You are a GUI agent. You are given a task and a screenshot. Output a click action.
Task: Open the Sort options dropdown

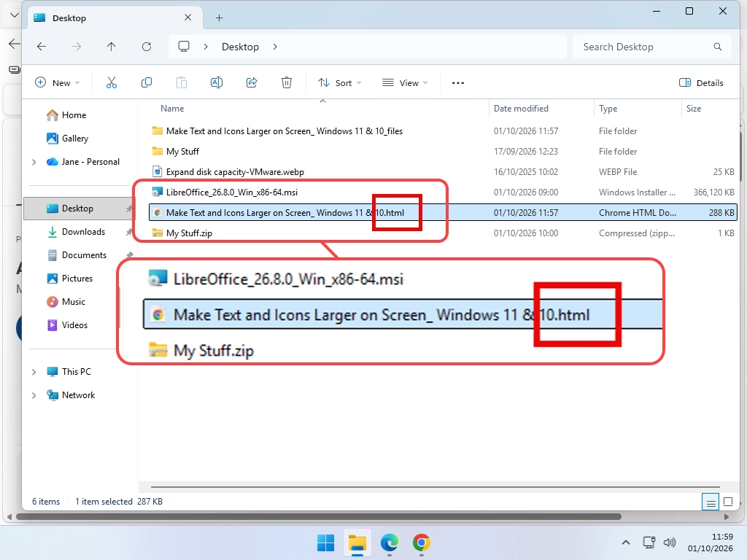[340, 83]
